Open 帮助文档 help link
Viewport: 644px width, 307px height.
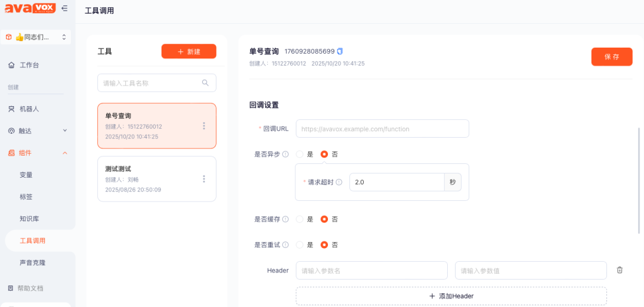[30, 288]
